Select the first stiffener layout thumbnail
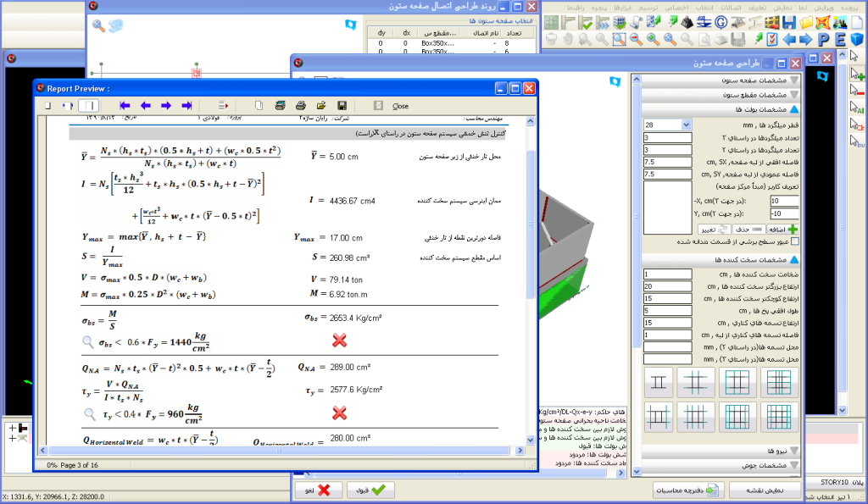This screenshot has height=504, width=868. 662,383
